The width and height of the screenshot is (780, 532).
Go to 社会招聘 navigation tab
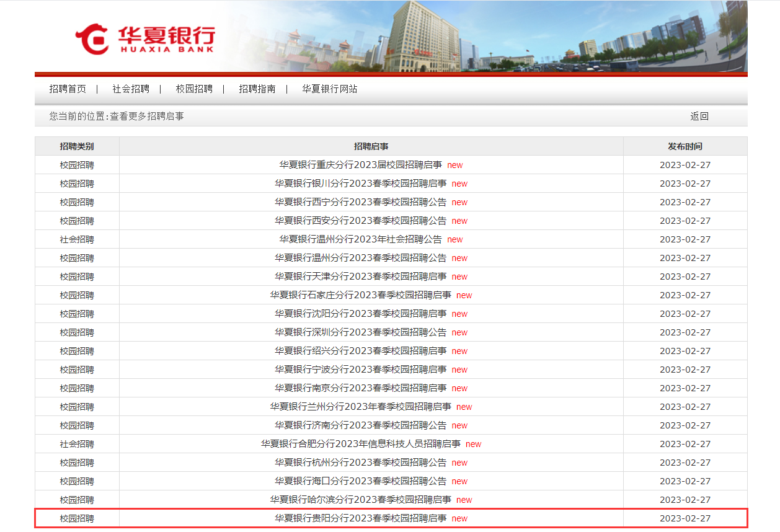pos(131,89)
